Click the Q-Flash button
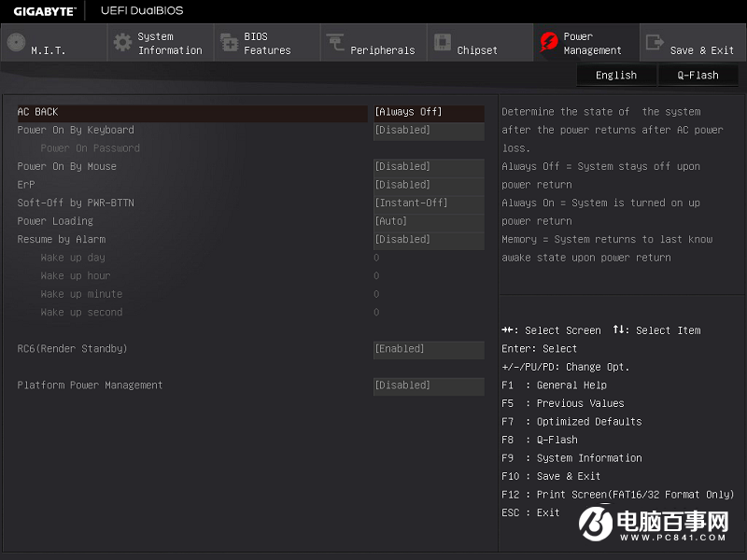The height and width of the screenshot is (560, 747). 698,76
